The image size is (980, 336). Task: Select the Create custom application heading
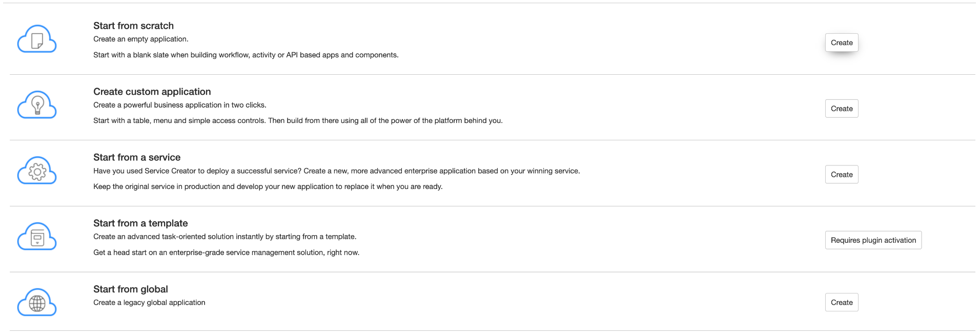(x=152, y=92)
